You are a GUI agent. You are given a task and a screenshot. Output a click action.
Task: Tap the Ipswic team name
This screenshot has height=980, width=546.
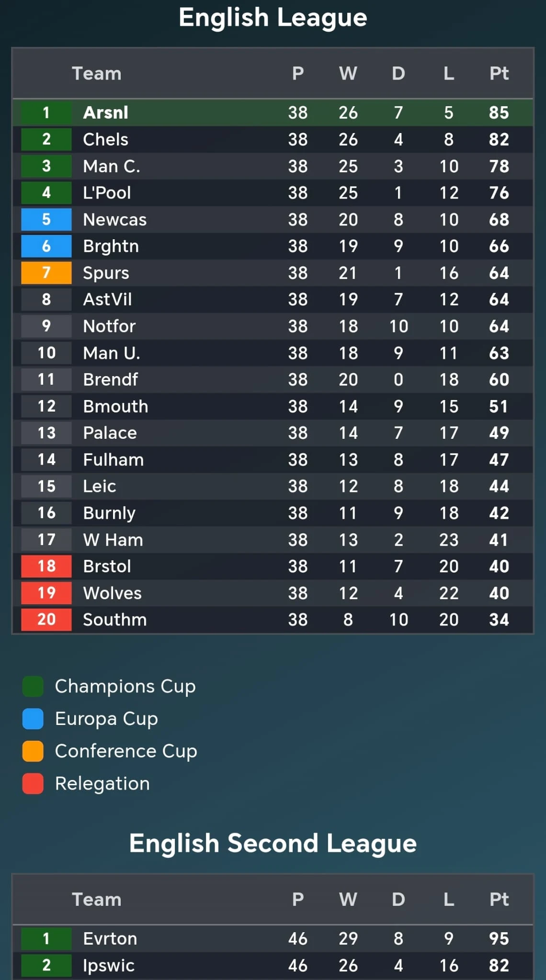coord(108,966)
